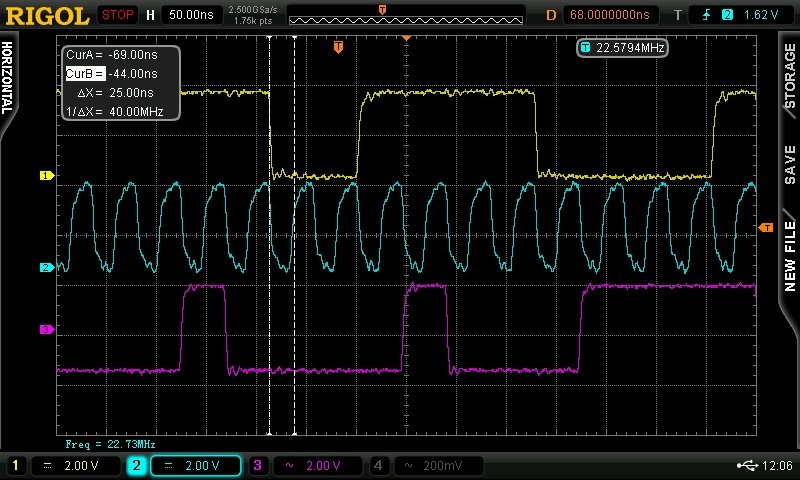Click the USB connection icon
Image resolution: width=800 pixels, height=480 pixels.
click(747, 465)
